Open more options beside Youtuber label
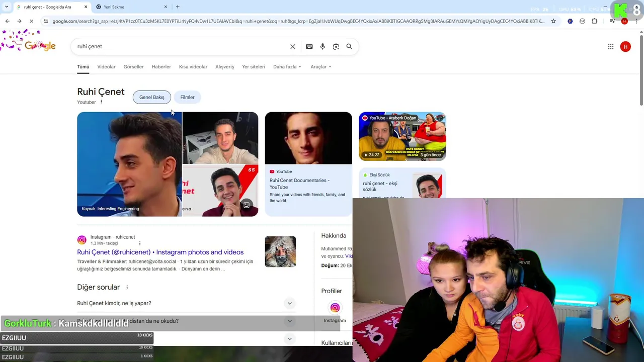The width and height of the screenshot is (644, 362). (x=101, y=102)
